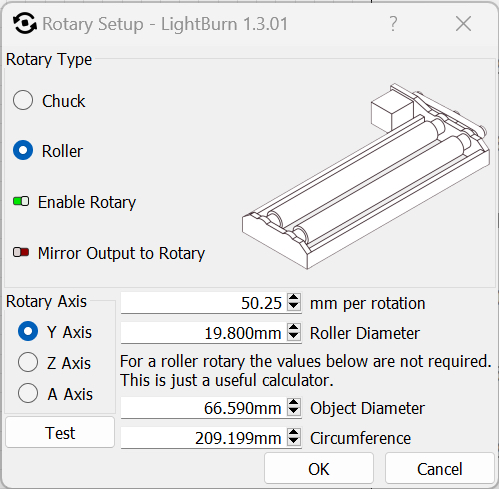
Task: Increase Object Diameter with up arrow
Action: [x=294, y=402]
